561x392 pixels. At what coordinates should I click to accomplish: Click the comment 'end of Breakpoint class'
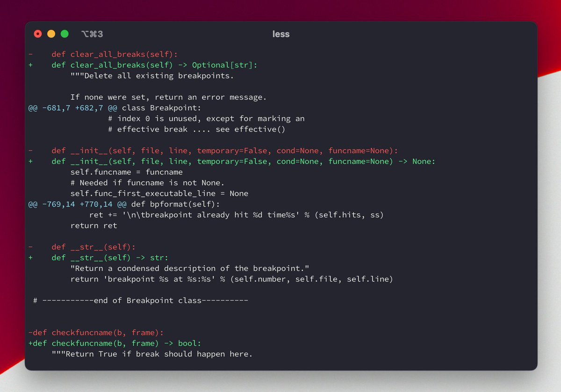point(140,300)
